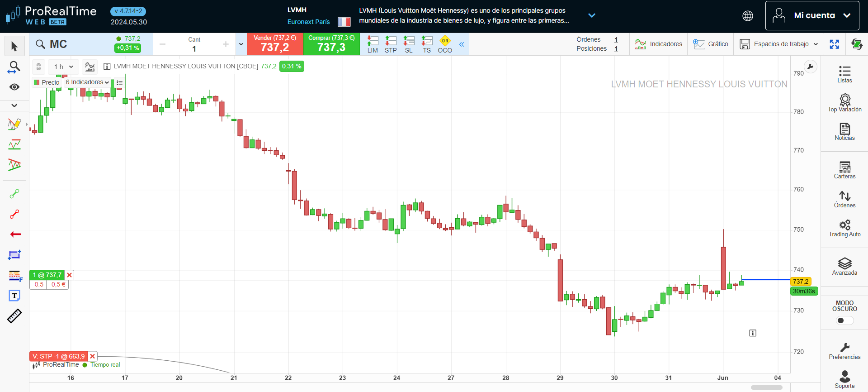
Task: Toggle the eye visibility tool
Action: [x=14, y=87]
